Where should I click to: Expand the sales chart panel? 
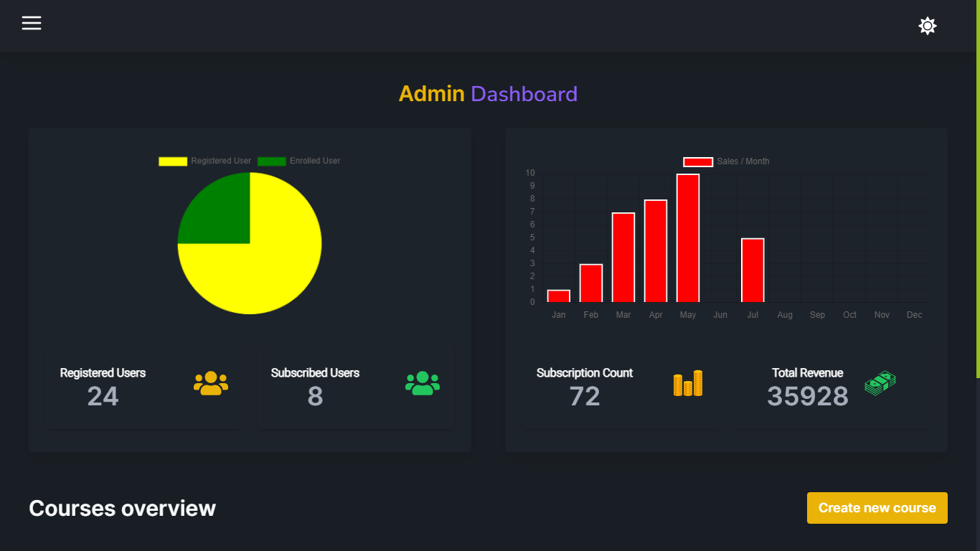tap(727, 289)
